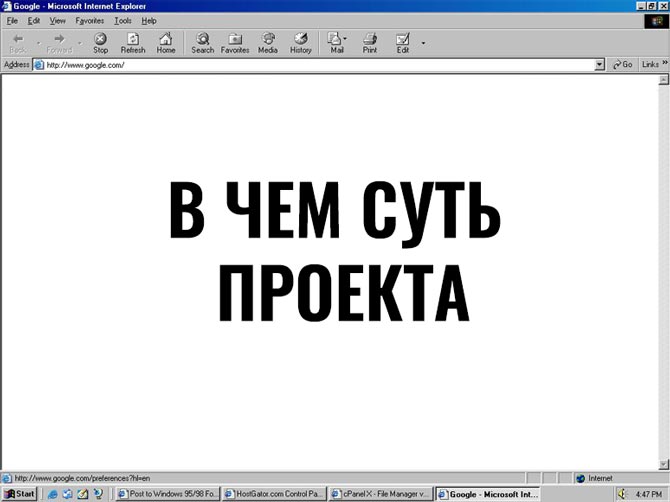Open the Tools menu
The height and width of the screenshot is (502, 670).
[x=123, y=20]
